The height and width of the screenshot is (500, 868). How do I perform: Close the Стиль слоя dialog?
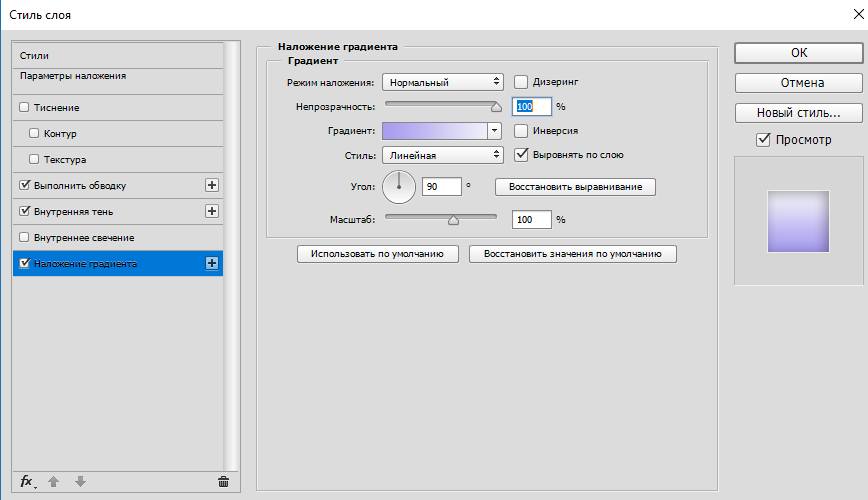[859, 14]
